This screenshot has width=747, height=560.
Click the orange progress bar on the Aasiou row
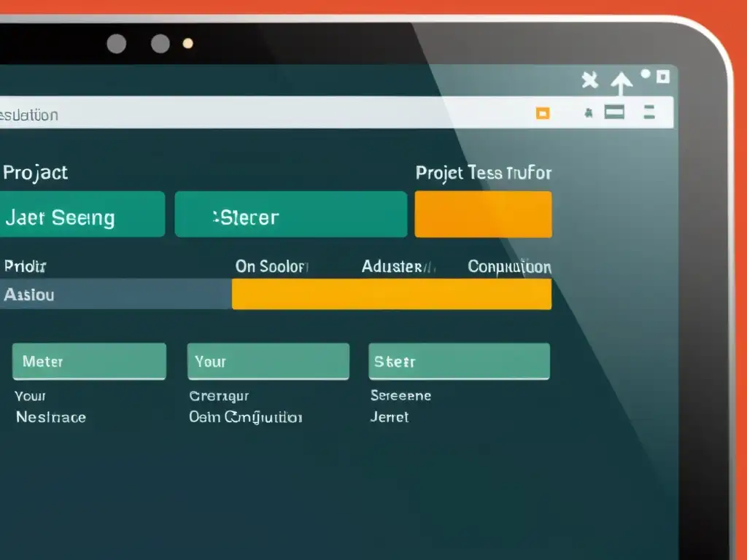391,295
